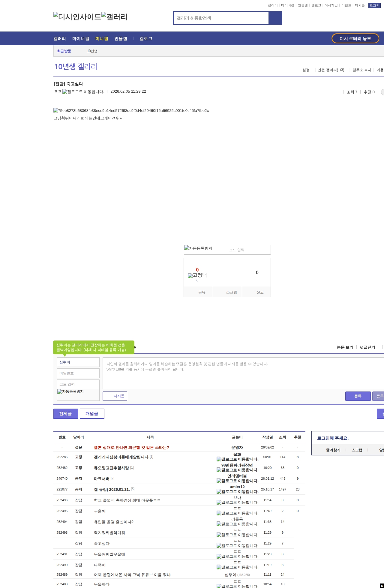Click the 코드 입력 field in the comment form
This screenshot has height=588, width=384.
tap(78, 384)
